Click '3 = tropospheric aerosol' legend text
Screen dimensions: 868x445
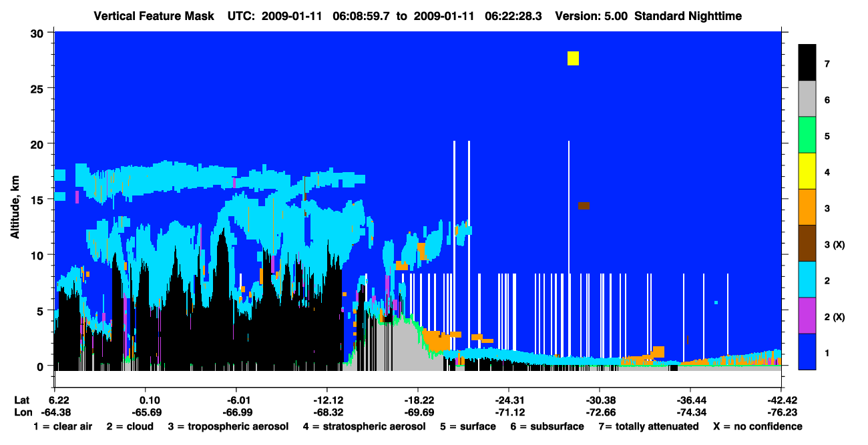228,426
